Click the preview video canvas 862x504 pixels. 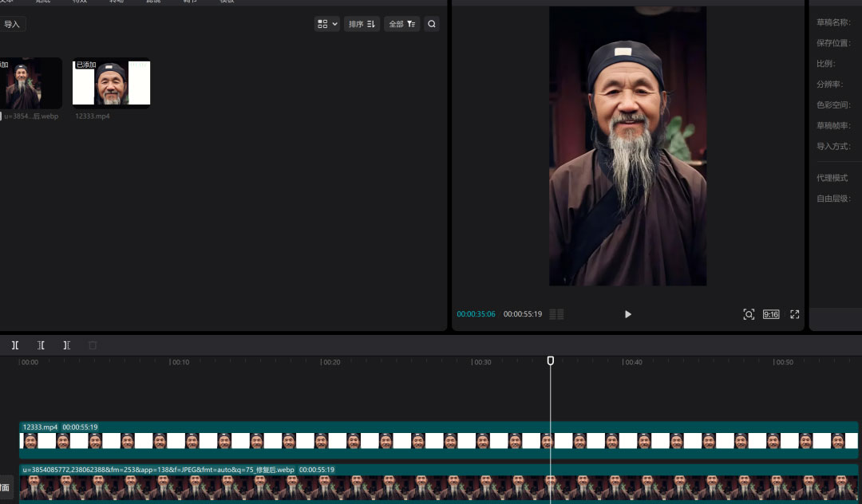coord(628,146)
